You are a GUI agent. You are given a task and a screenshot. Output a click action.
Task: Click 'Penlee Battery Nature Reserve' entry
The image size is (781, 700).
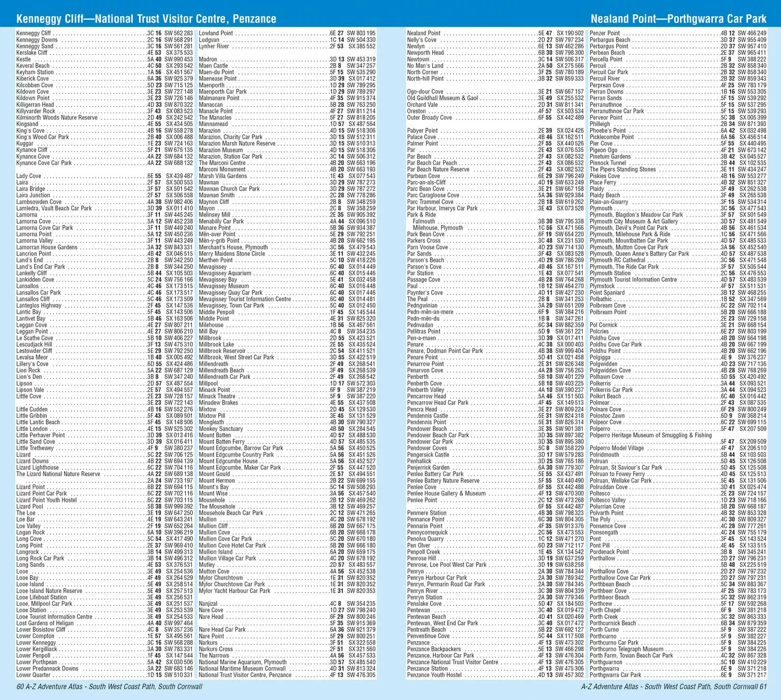point(495,480)
